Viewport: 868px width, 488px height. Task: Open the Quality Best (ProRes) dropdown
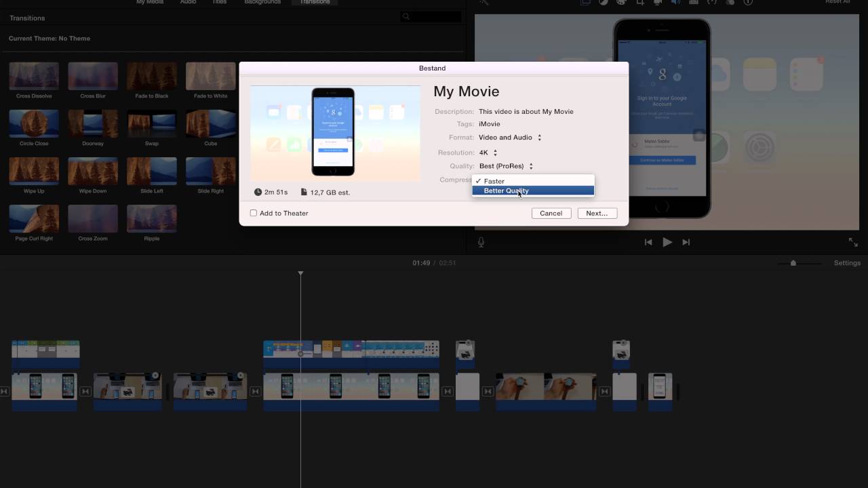point(506,166)
